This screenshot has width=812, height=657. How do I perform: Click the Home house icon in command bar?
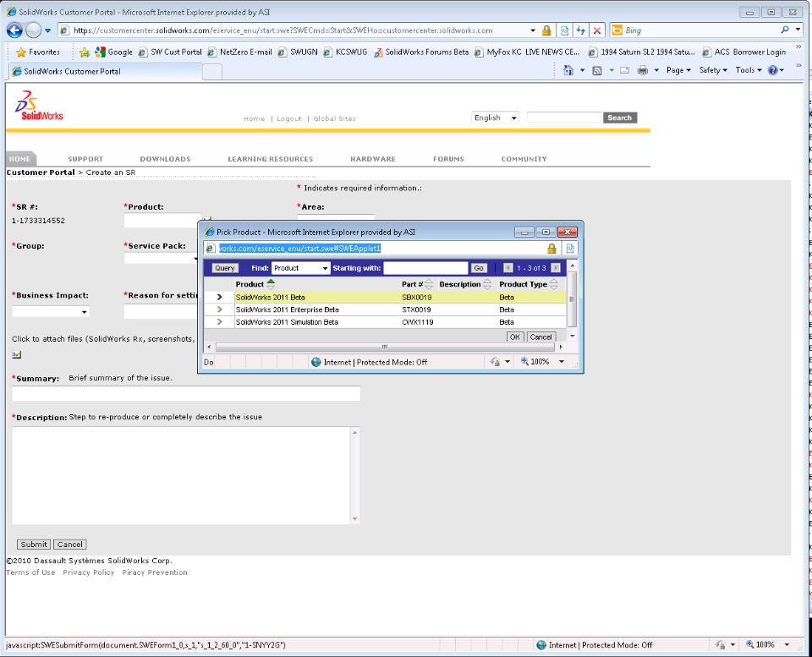(568, 70)
